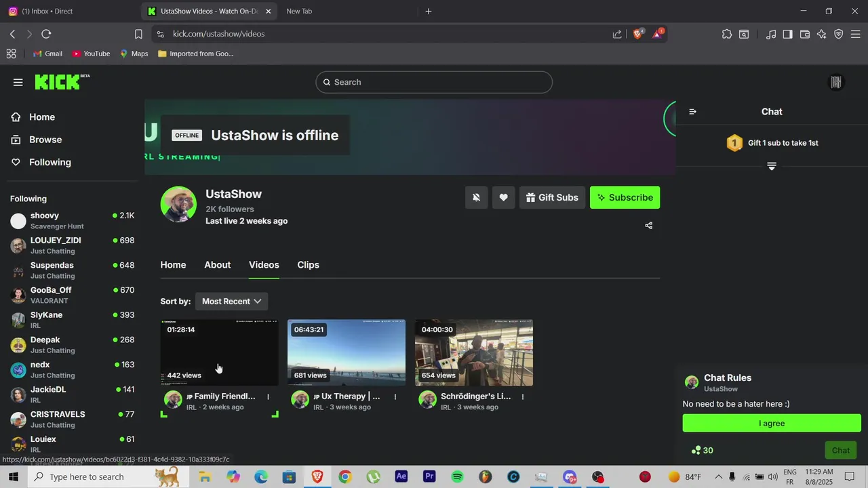Open GooBa_Off channel in Following list
Image resolution: width=868 pixels, height=488 pixels.
click(73, 295)
